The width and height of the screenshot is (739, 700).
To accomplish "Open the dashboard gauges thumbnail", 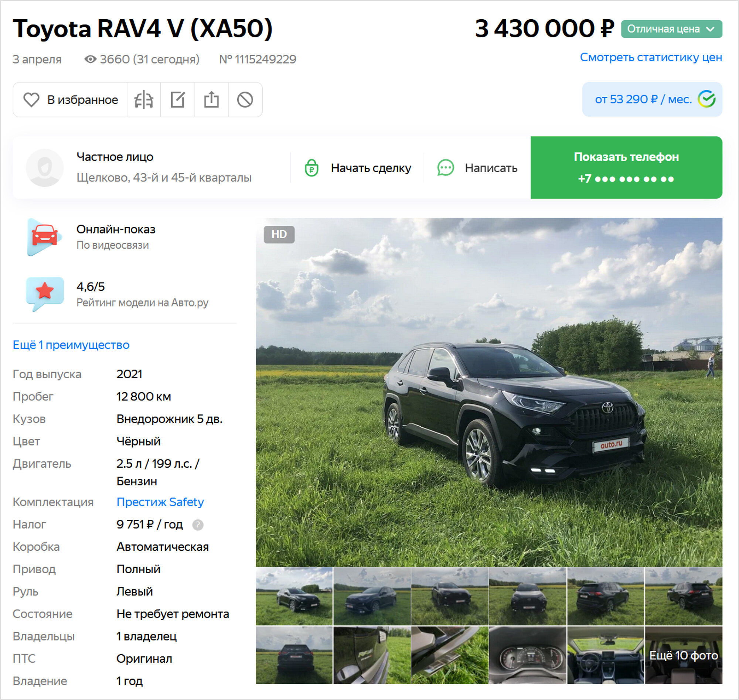I will (x=528, y=655).
